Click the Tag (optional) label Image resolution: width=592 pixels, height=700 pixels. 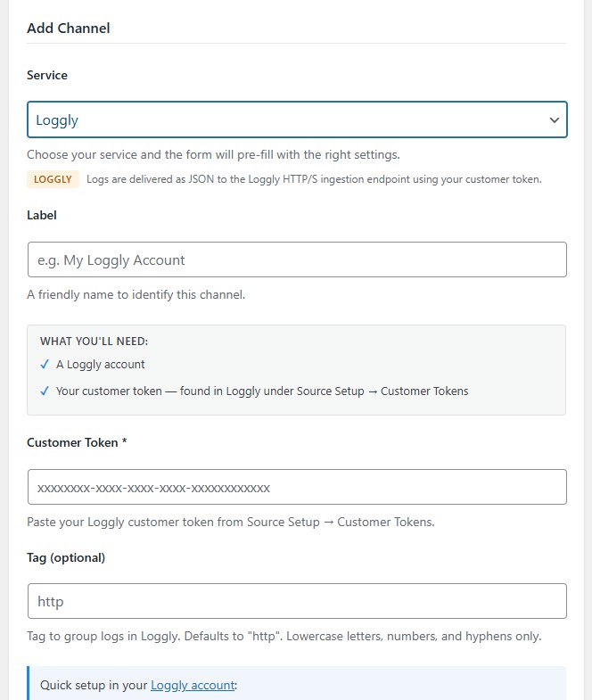(x=66, y=557)
